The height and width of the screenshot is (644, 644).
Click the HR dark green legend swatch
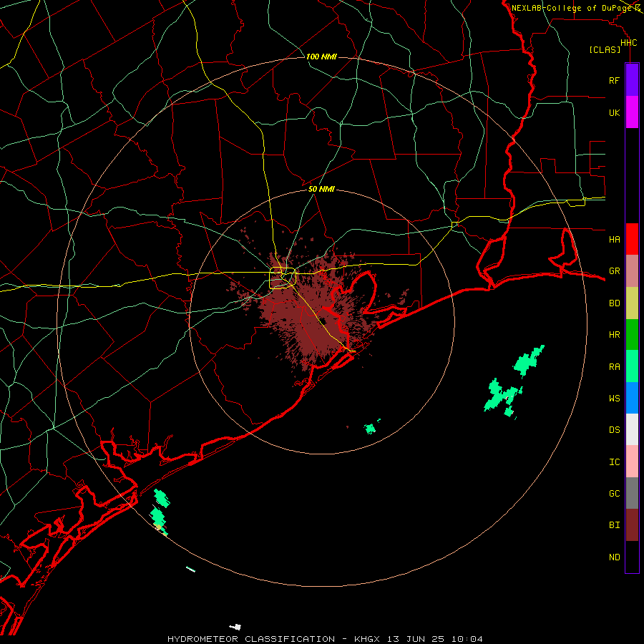632,334
